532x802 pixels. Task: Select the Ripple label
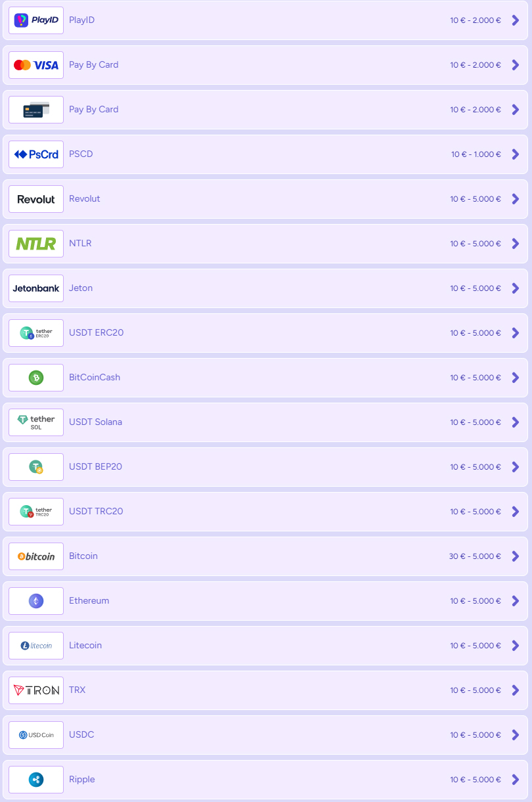point(82,780)
